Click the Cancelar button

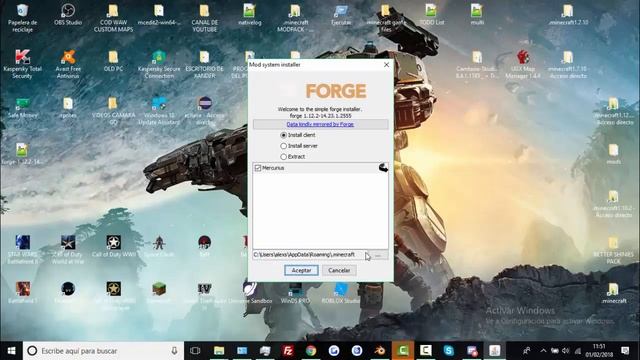tap(339, 270)
